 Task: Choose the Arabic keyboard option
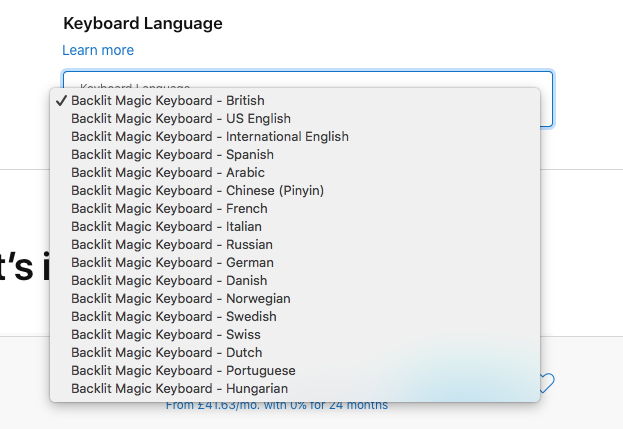295,172
